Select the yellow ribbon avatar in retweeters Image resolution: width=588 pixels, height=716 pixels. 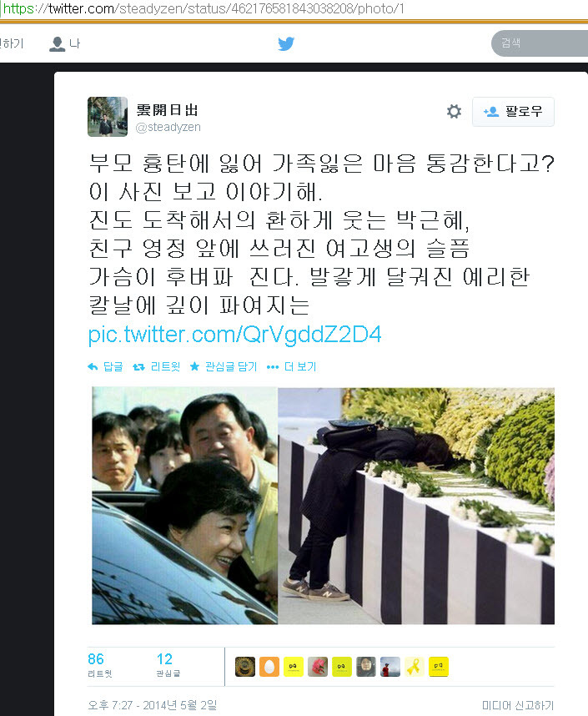click(415, 667)
